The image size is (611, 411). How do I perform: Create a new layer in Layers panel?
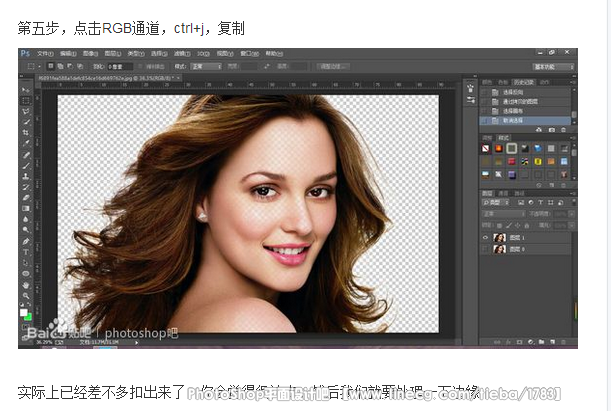552,342
